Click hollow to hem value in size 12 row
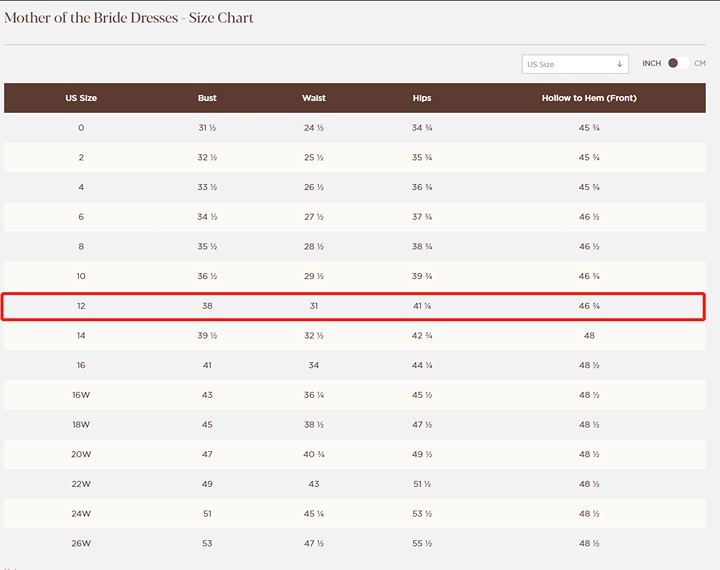Screen dimensions: 720x570 (589, 306)
